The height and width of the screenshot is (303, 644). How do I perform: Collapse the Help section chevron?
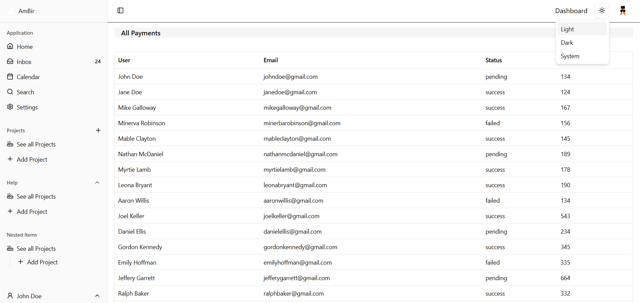click(97, 182)
